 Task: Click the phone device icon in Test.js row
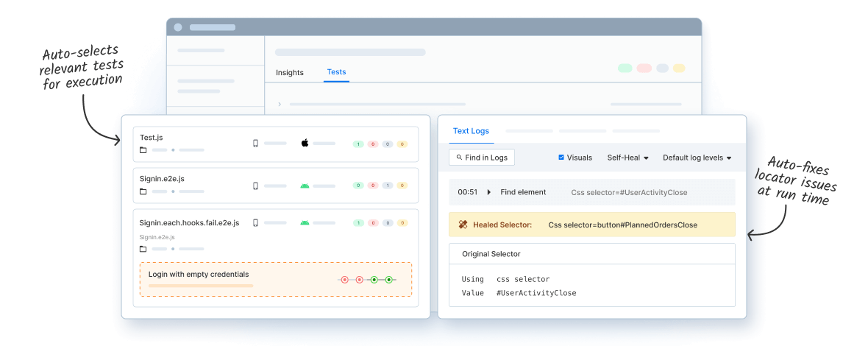pyautogui.click(x=255, y=144)
